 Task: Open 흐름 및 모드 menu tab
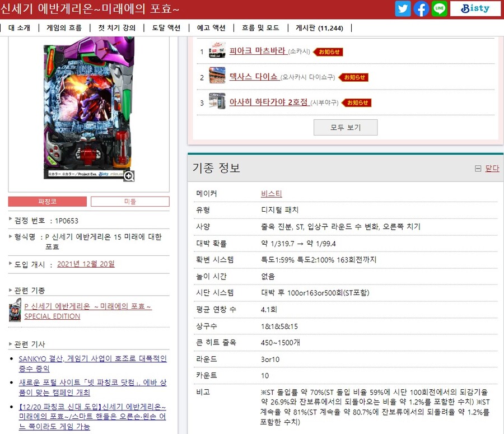point(260,28)
